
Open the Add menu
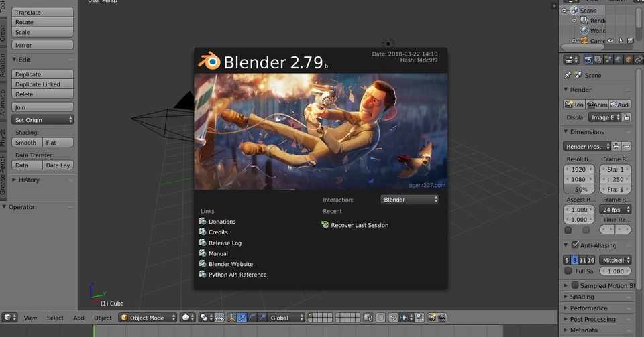click(x=79, y=318)
